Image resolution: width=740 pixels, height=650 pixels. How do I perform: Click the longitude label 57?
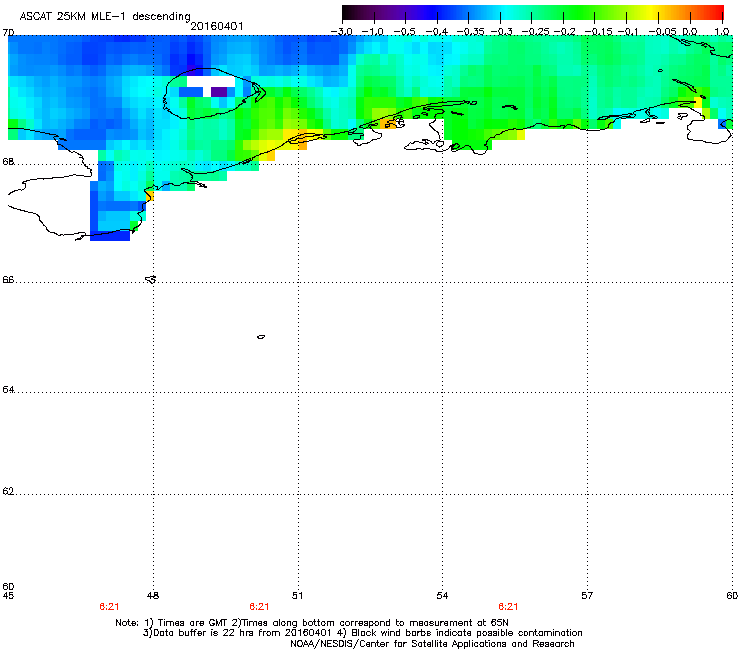pyautogui.click(x=587, y=596)
